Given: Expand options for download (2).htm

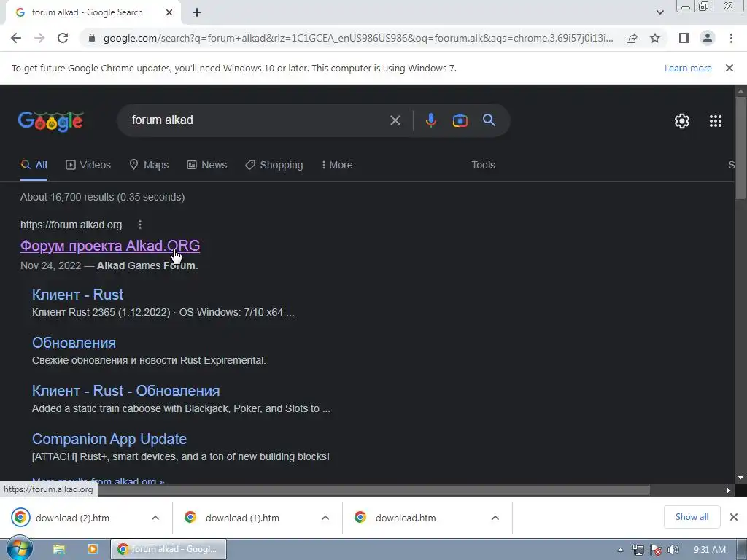Looking at the screenshot, I should coord(155,518).
